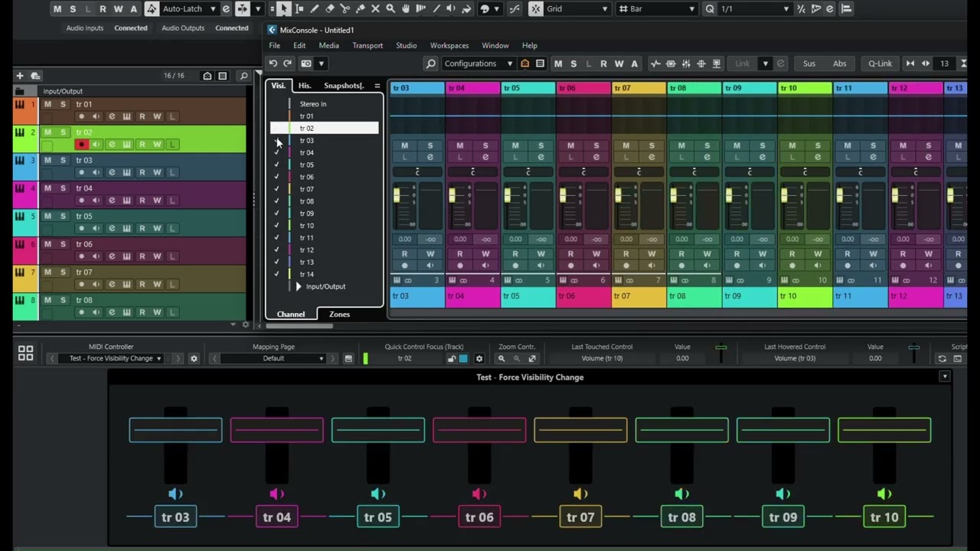Open the Workspaces menu
The width and height of the screenshot is (980, 551).
pos(449,45)
